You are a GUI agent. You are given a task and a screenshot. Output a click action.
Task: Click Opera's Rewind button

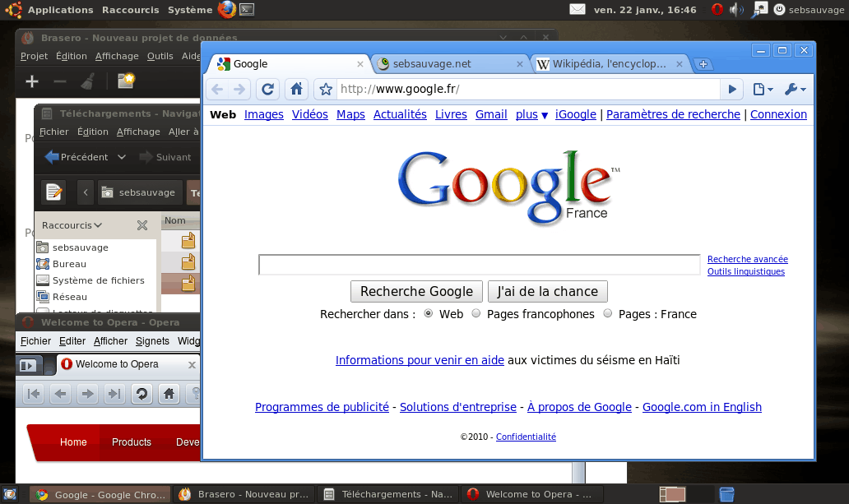click(x=34, y=394)
